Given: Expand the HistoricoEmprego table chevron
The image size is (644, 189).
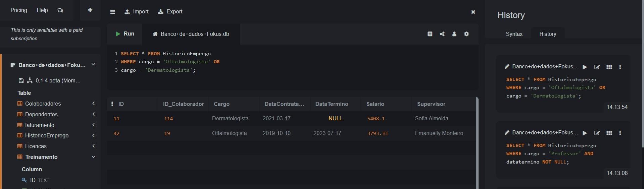Looking at the screenshot, I should [94, 135].
